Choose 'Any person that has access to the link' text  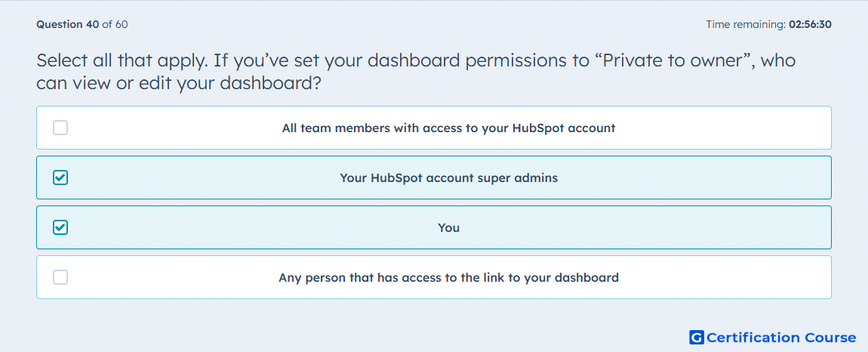click(448, 277)
